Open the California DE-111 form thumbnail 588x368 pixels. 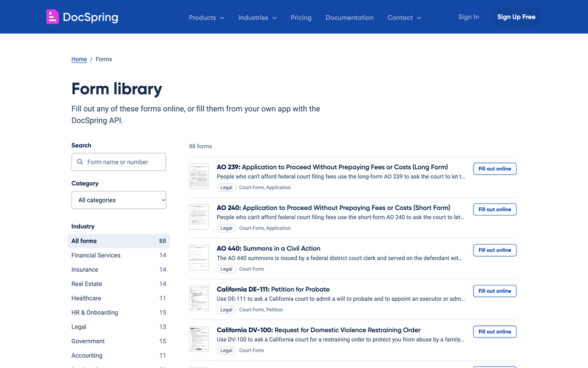click(x=199, y=299)
